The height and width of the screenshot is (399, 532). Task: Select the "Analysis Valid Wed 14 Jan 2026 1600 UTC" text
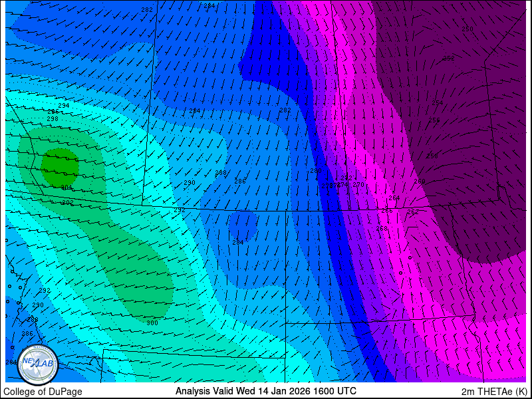pyautogui.click(x=265, y=391)
